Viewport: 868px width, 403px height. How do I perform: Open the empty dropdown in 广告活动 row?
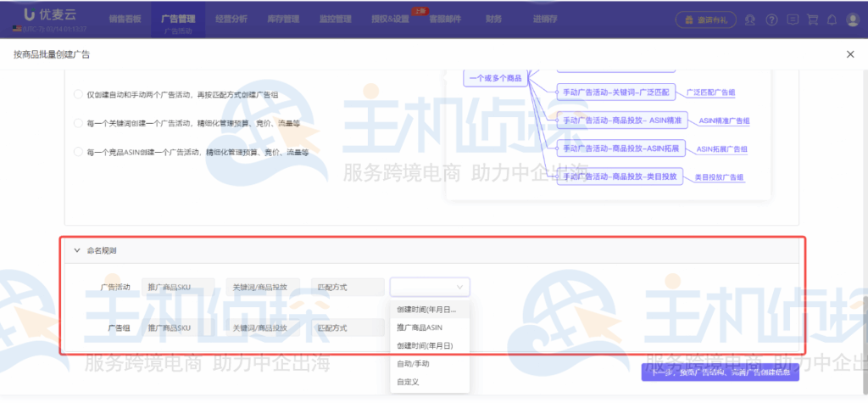430,287
